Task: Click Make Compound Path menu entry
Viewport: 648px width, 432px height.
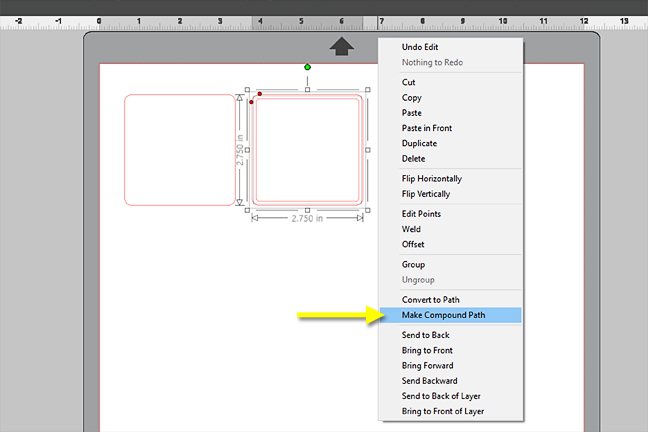Action: pyautogui.click(x=450, y=315)
